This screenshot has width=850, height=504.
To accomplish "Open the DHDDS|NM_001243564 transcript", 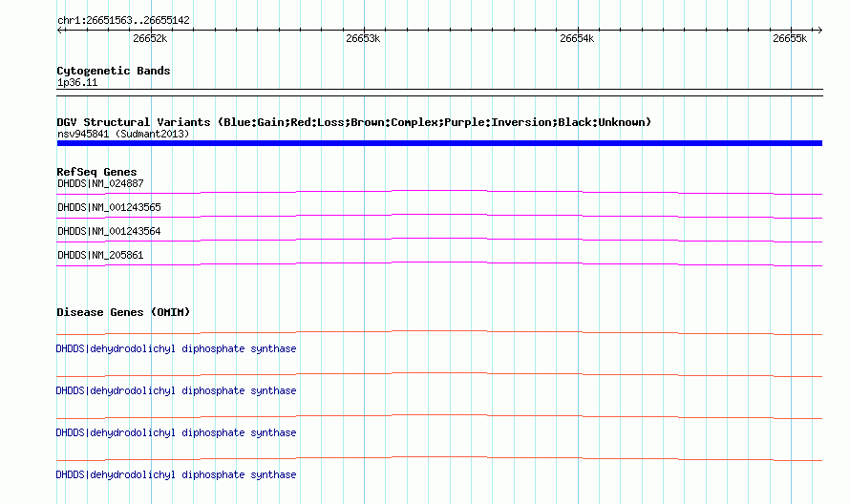I will [109, 231].
